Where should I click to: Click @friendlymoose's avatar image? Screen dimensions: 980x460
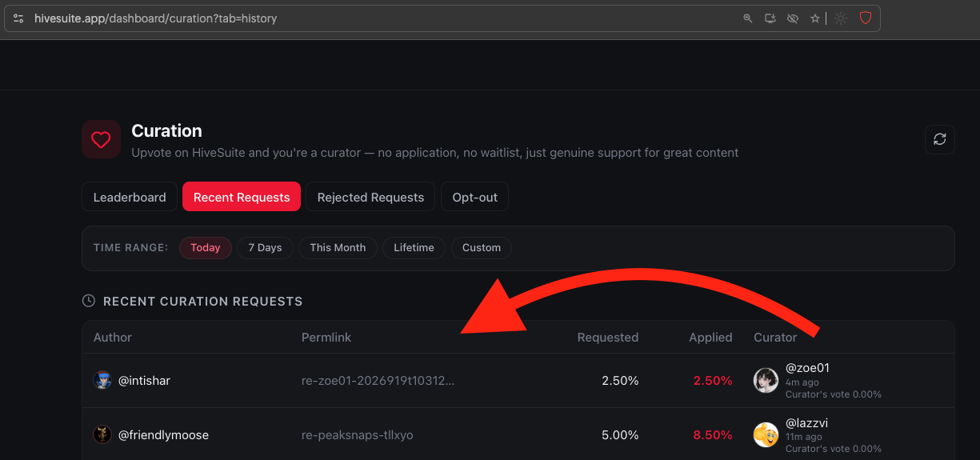click(102, 435)
